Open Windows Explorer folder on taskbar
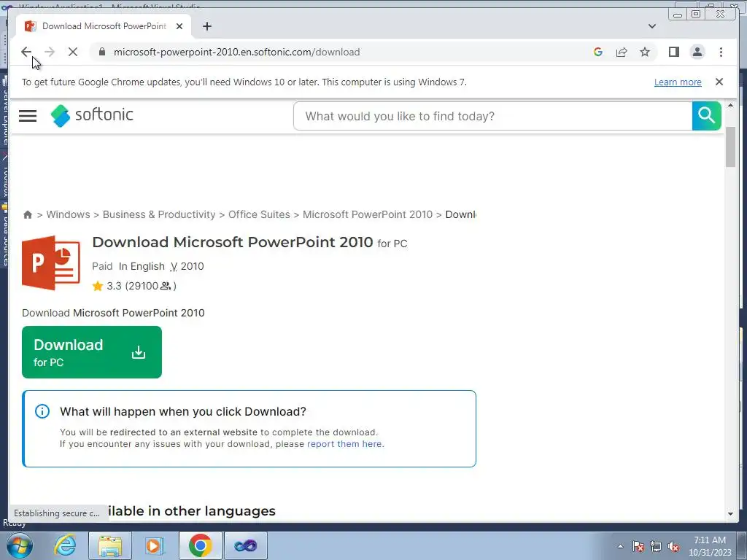 click(110, 545)
